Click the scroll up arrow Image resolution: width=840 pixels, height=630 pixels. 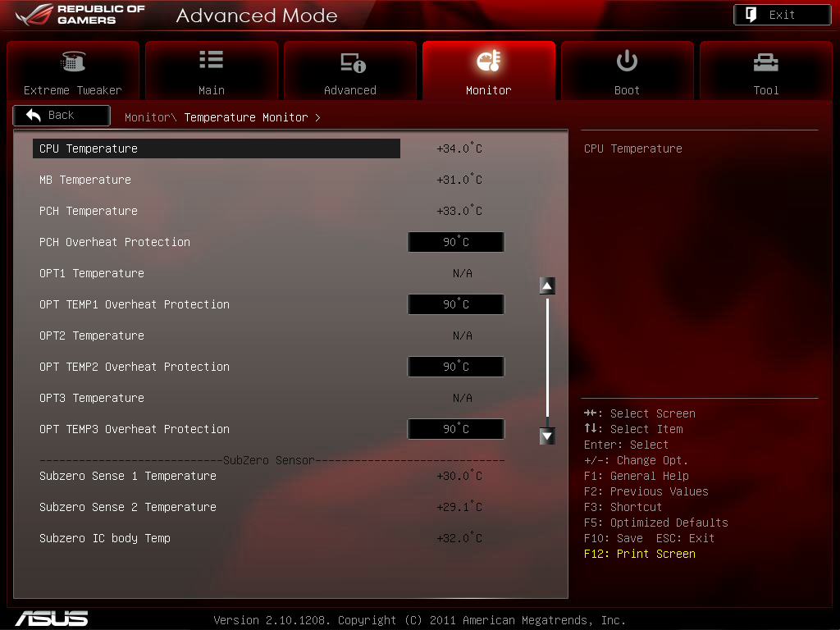point(547,286)
